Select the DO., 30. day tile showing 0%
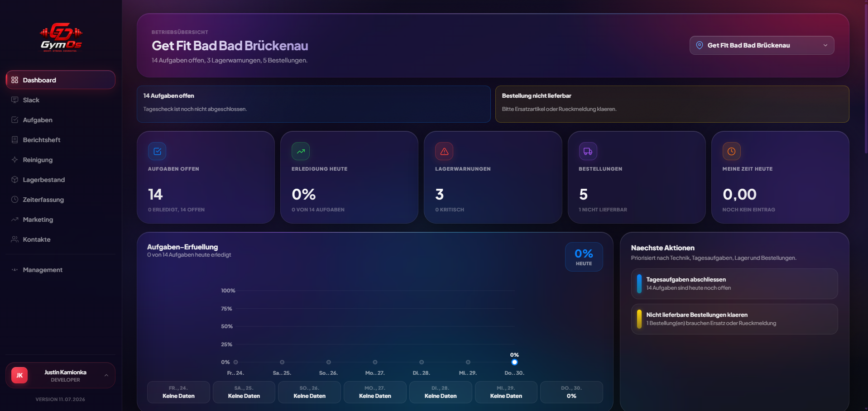 [571, 392]
